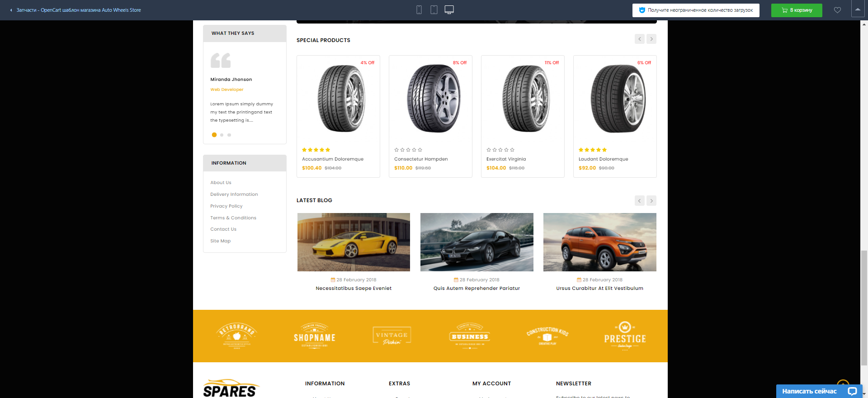Switch to tablet preview icon
This screenshot has width=868, height=398.
434,10
